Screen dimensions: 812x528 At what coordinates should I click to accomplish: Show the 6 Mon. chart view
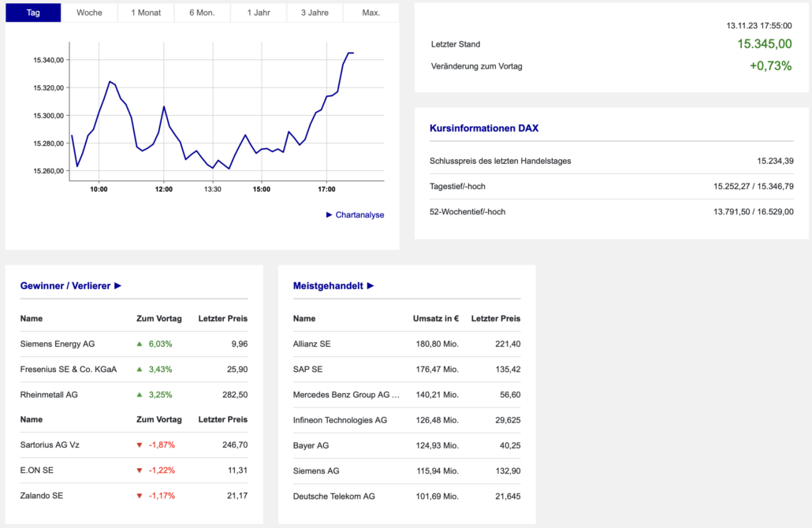(x=203, y=13)
